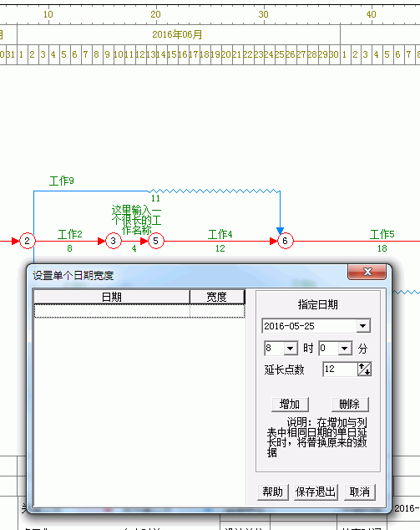Expand the minute dropdown showing 0

tap(345, 348)
